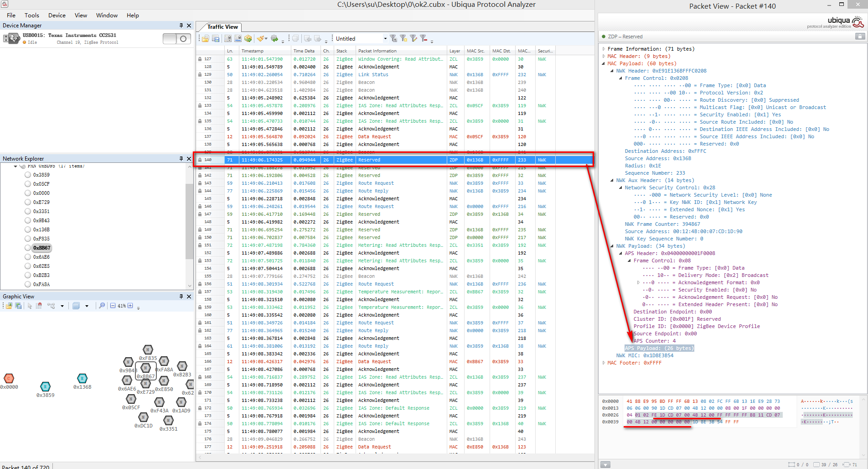Click the lock icon in Packet View header

click(860, 36)
